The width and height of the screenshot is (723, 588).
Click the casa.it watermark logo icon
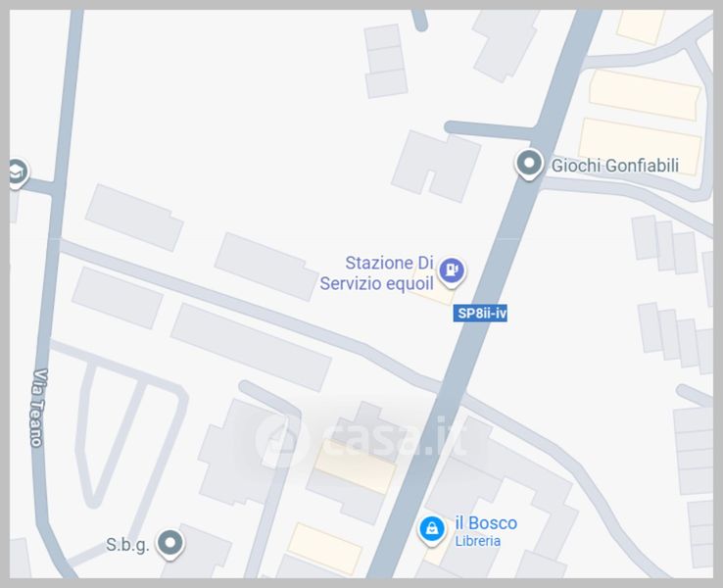(281, 439)
